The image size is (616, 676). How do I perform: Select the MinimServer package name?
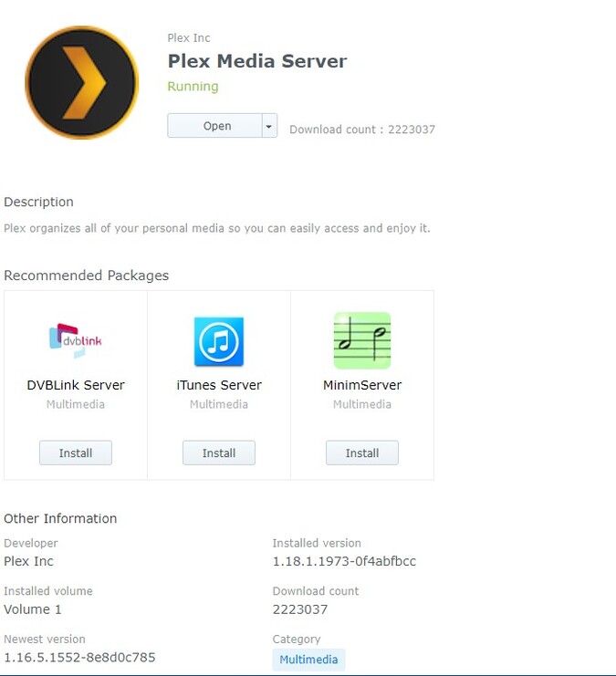click(362, 385)
